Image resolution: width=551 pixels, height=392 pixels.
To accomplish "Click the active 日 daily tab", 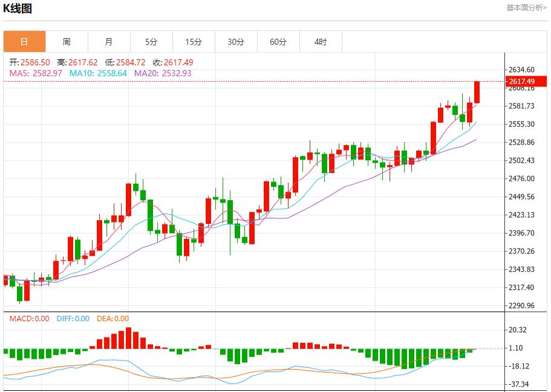I will coord(24,42).
